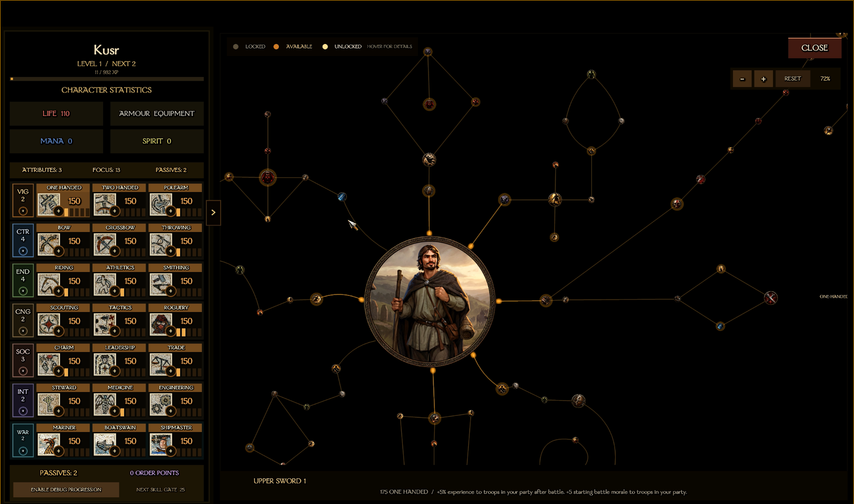Select the Mariner skill icon

click(x=48, y=444)
